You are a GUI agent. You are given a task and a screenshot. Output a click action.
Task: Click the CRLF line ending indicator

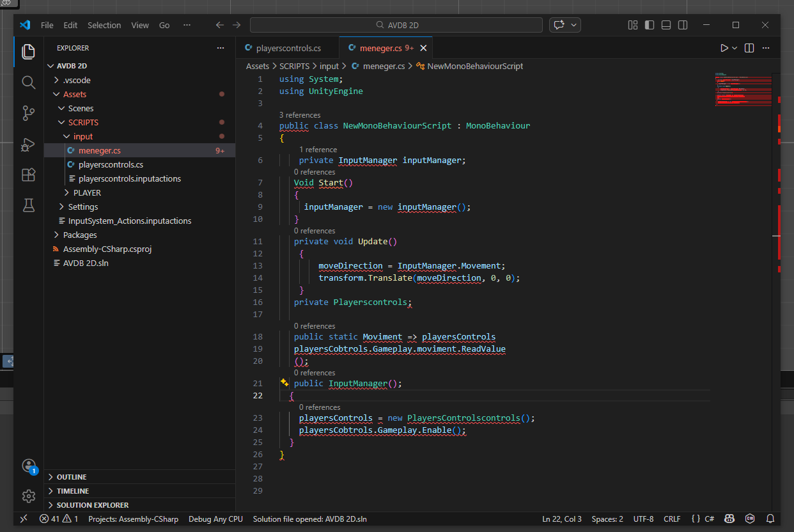click(x=672, y=519)
